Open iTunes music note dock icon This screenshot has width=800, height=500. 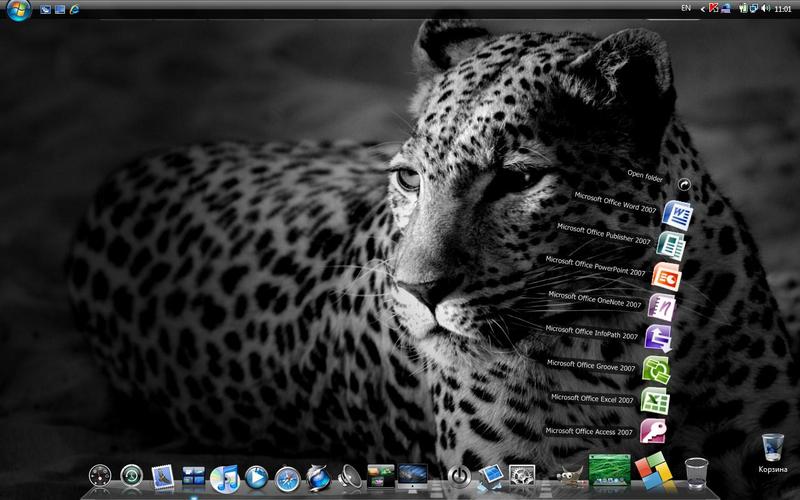(x=225, y=476)
